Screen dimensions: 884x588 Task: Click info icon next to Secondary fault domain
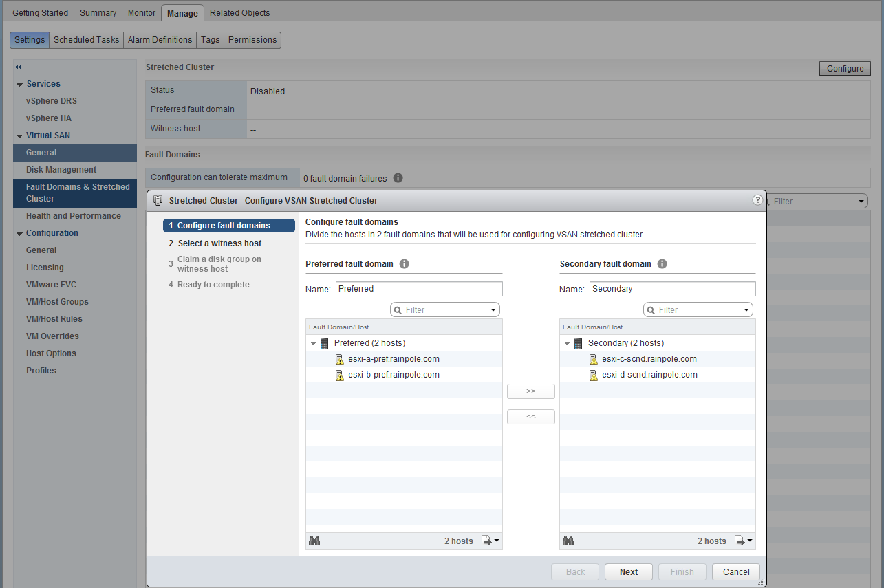662,264
